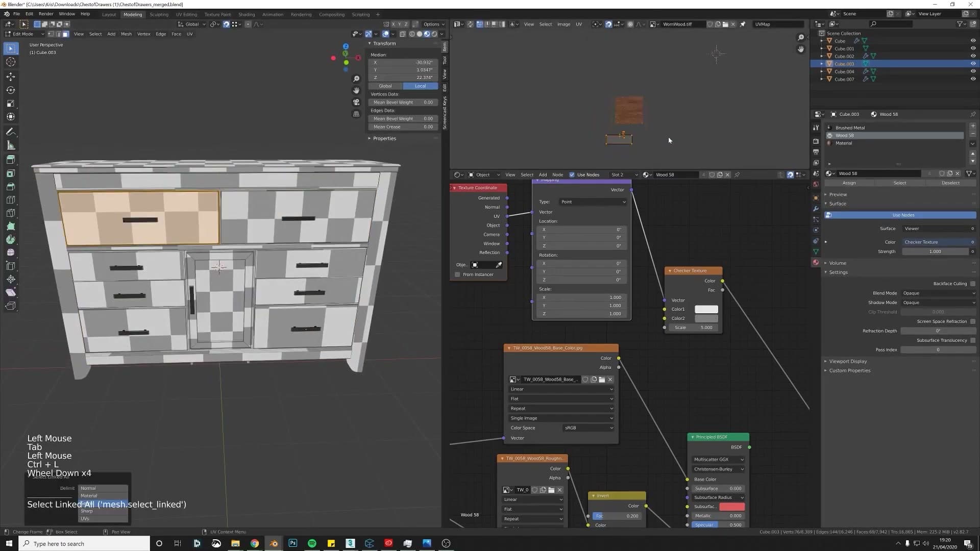Click the Use Nodes button in Surface

pyautogui.click(x=900, y=215)
